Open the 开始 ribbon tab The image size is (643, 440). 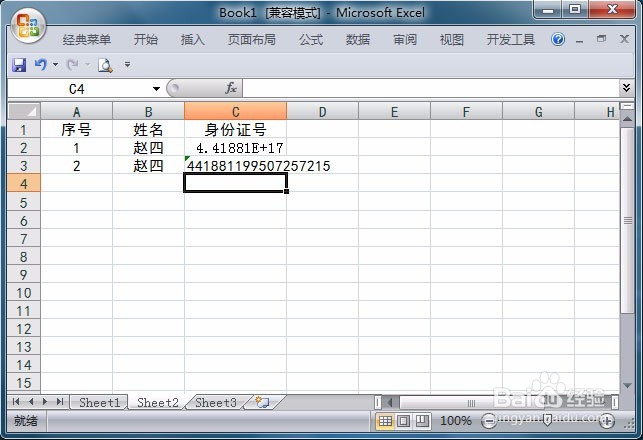[x=146, y=40]
